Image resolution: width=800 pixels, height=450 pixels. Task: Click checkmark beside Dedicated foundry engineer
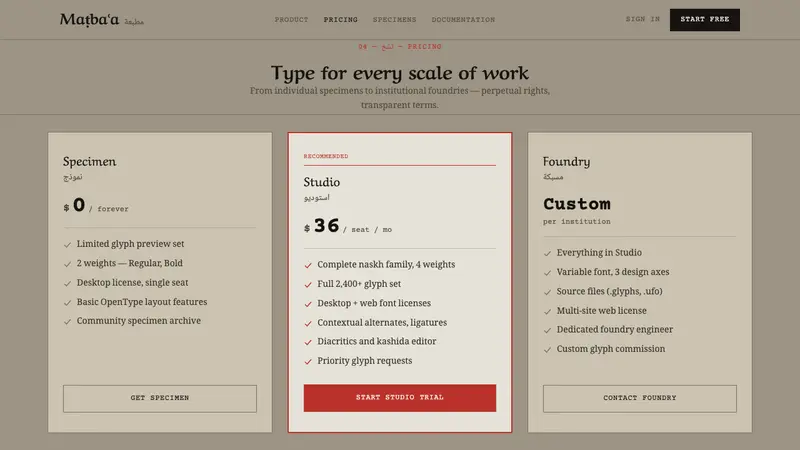tap(547, 331)
